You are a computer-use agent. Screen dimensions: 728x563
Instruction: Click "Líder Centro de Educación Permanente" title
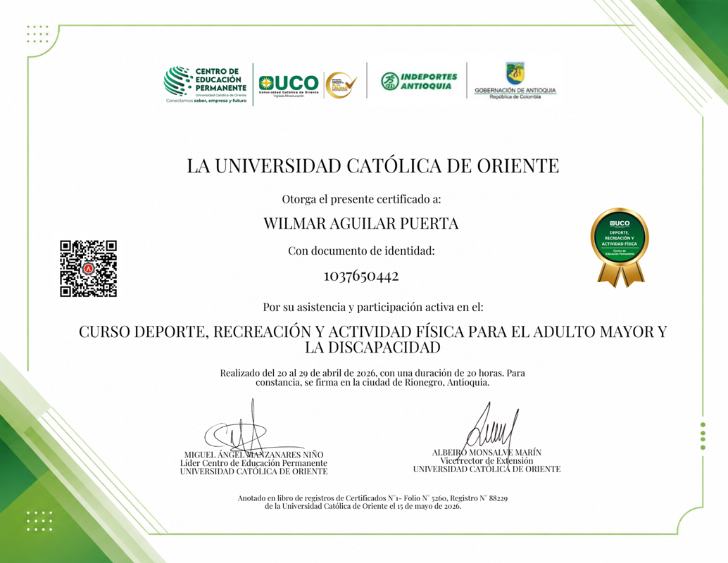[x=253, y=463]
